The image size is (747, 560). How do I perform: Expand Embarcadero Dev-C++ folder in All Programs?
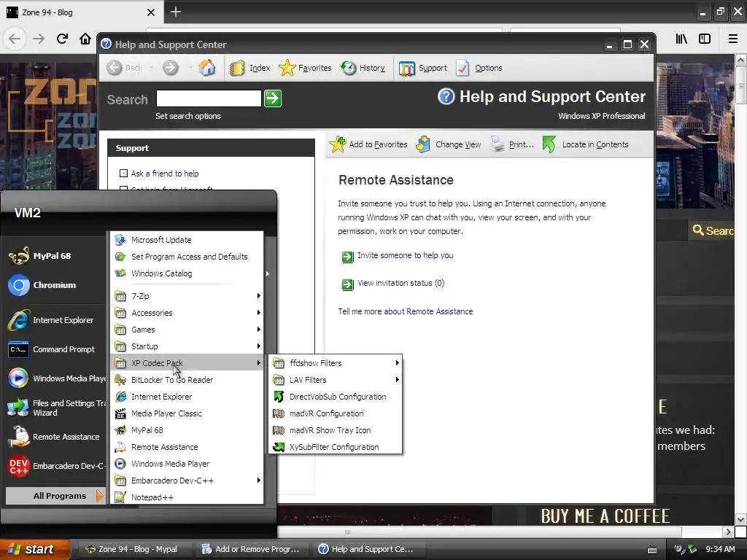[x=187, y=481]
